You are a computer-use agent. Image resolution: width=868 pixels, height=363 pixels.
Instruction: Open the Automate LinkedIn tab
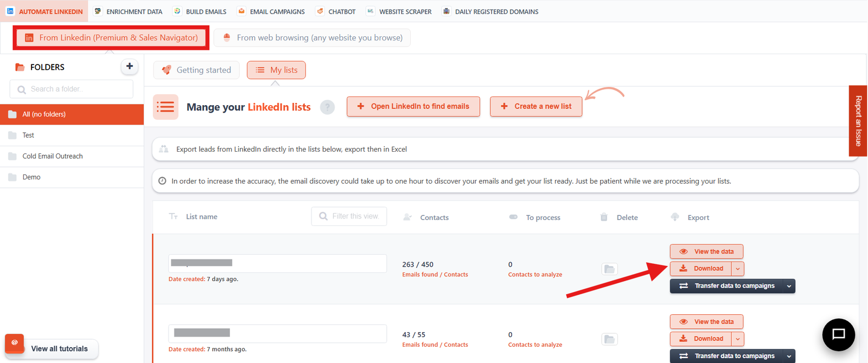click(44, 11)
